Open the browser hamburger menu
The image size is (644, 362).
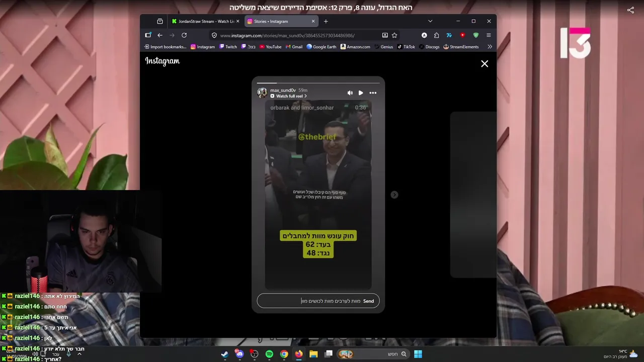[x=489, y=35]
